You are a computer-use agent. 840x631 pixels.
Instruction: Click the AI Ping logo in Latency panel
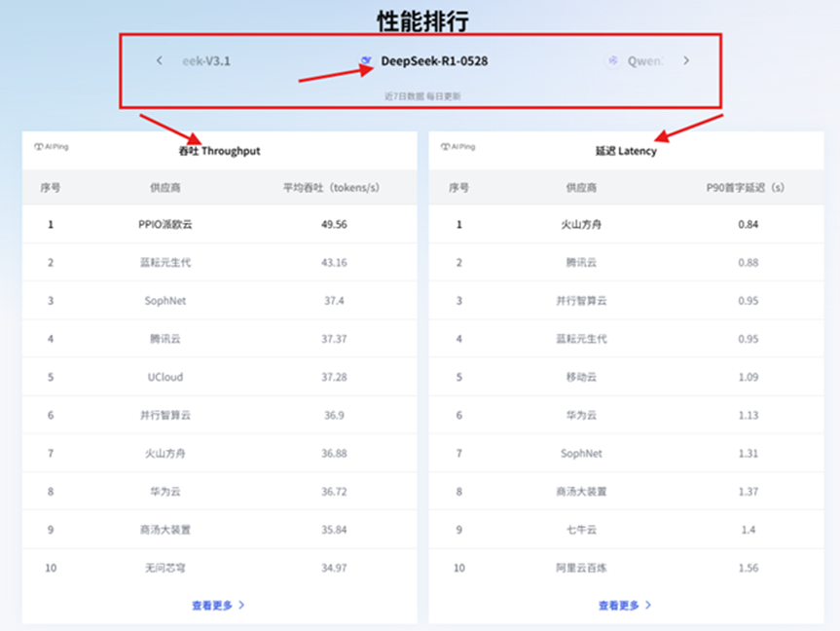tap(458, 146)
